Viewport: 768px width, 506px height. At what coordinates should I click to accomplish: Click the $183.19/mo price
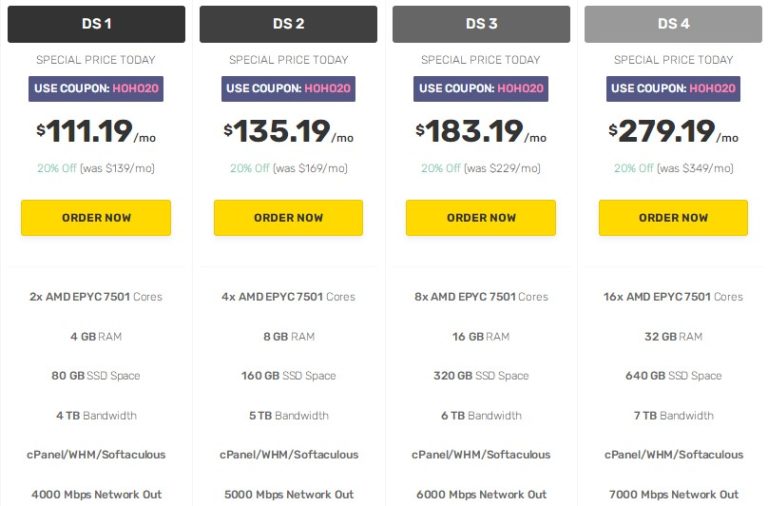pyautogui.click(x=481, y=131)
